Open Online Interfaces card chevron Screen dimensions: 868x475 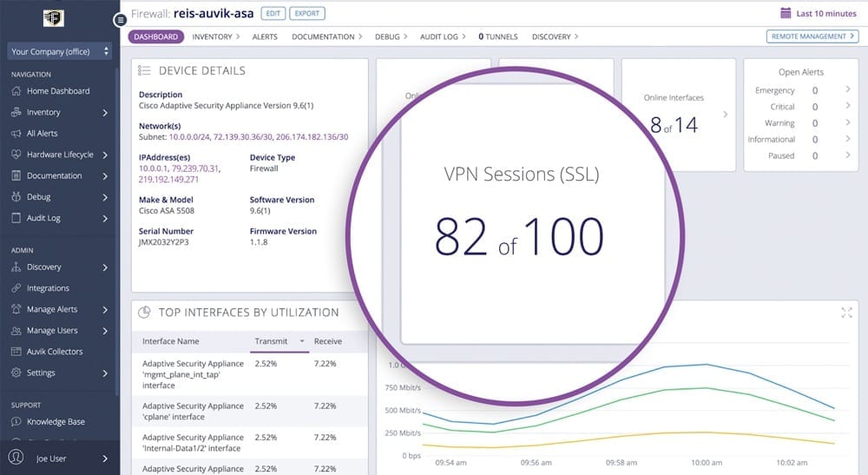[x=725, y=115]
